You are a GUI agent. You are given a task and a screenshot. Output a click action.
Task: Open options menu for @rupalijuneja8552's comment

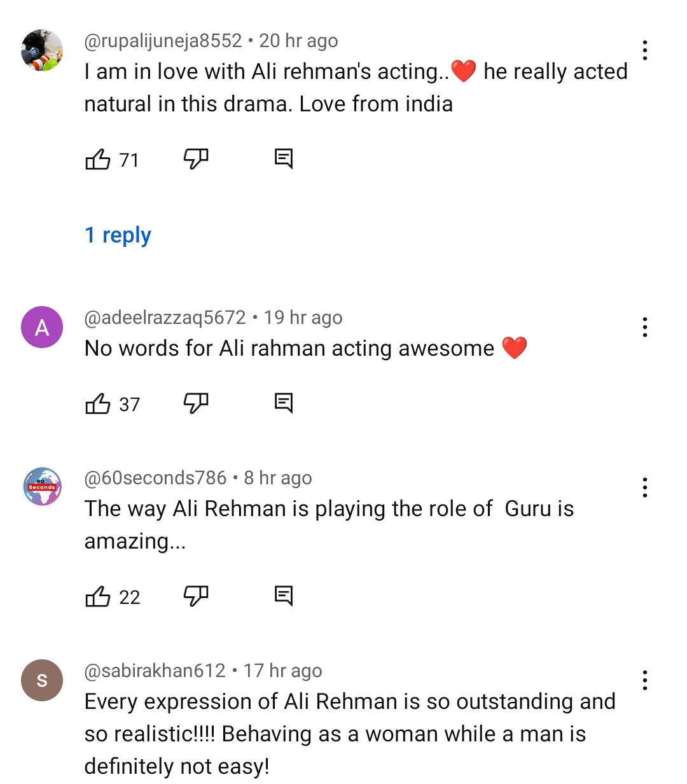[645, 50]
